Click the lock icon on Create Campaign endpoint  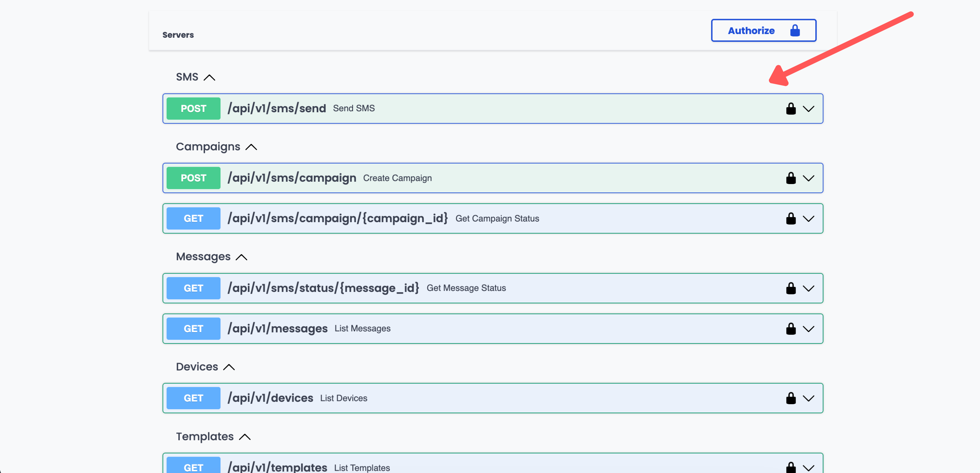tap(791, 178)
